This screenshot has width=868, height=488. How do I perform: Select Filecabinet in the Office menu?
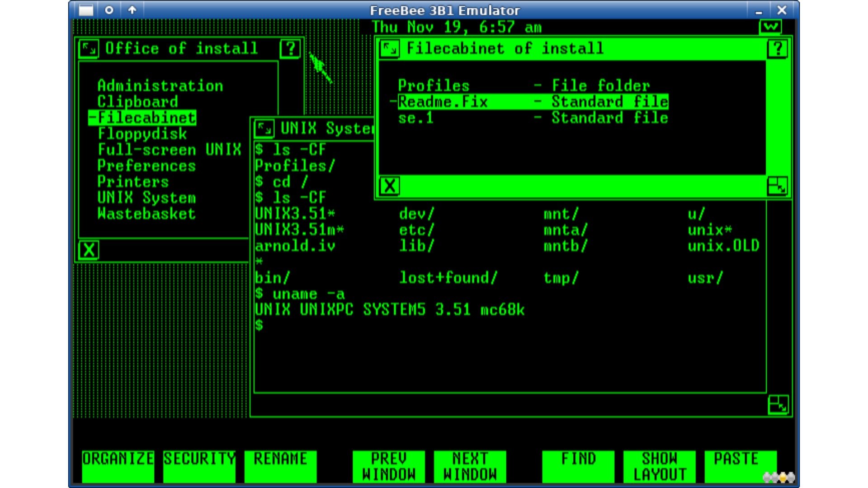click(142, 118)
